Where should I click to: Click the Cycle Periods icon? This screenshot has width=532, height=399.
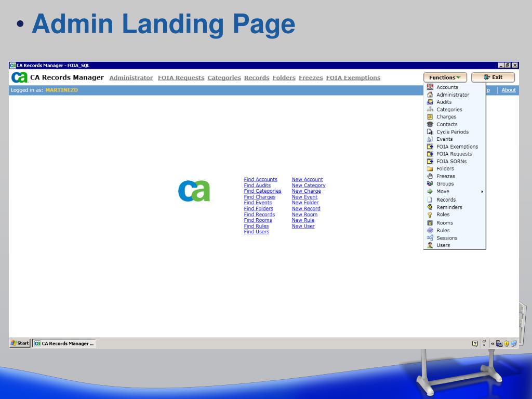[x=430, y=131]
